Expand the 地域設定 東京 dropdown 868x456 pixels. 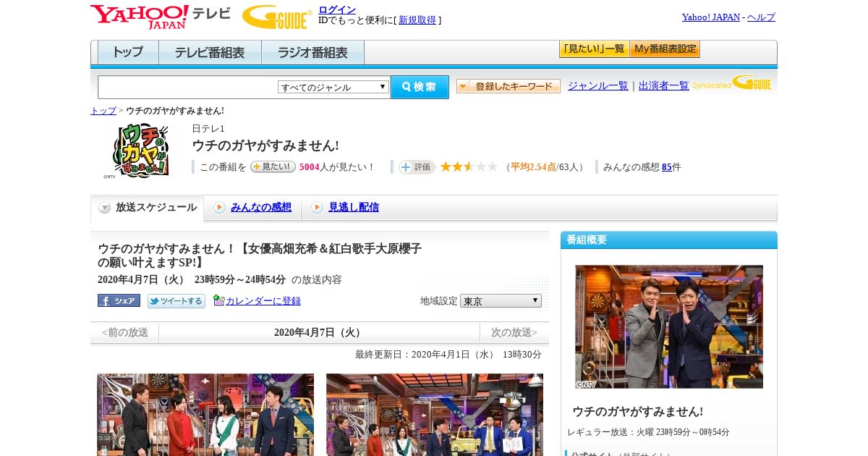[501, 300]
